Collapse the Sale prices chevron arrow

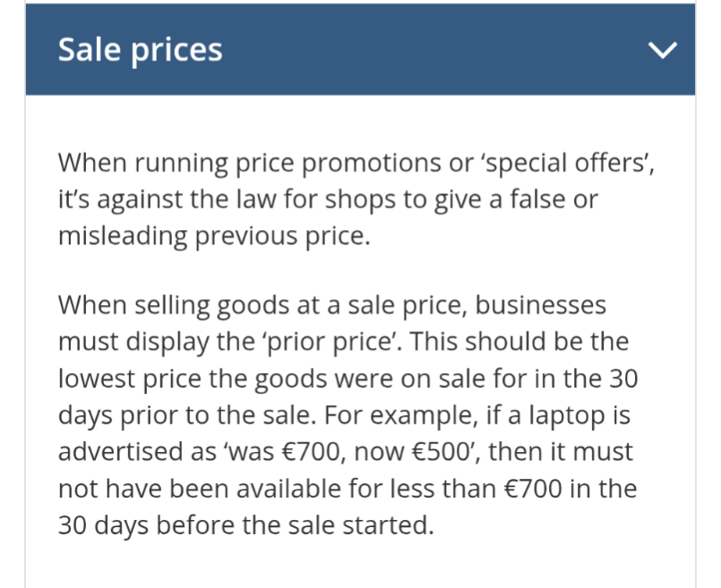pos(663,51)
